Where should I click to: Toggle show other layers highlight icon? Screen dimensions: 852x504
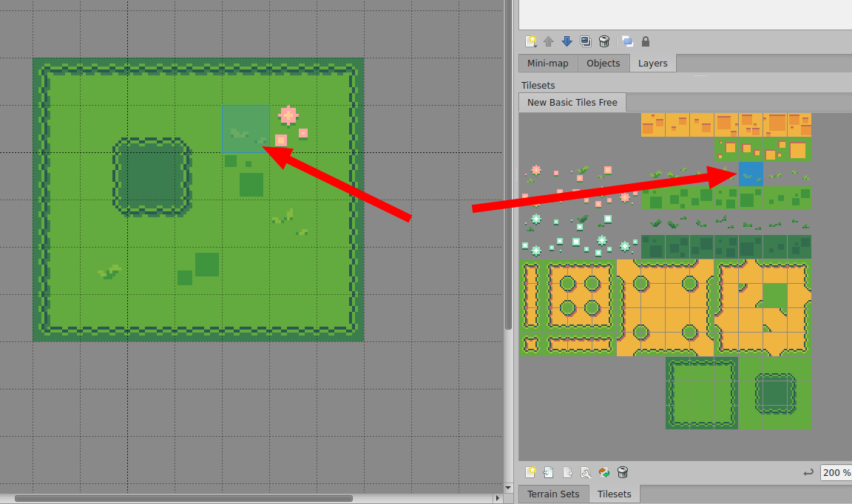pos(627,41)
